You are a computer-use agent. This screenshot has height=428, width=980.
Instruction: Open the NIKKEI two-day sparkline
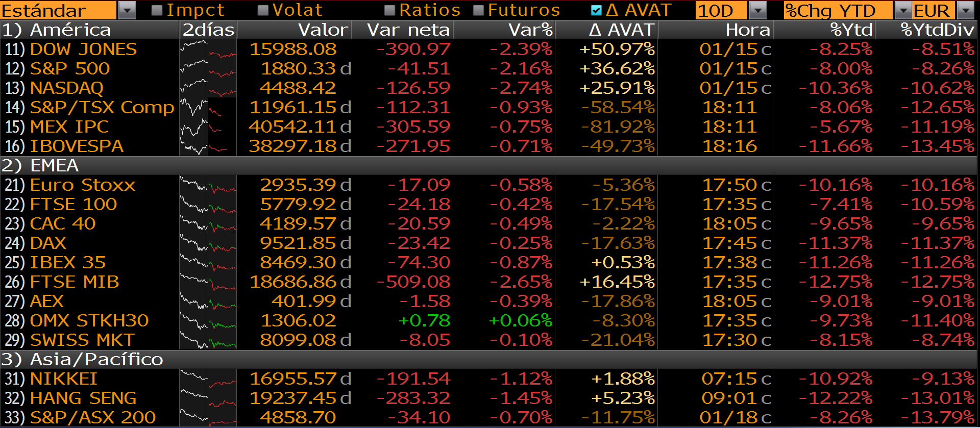[208, 379]
